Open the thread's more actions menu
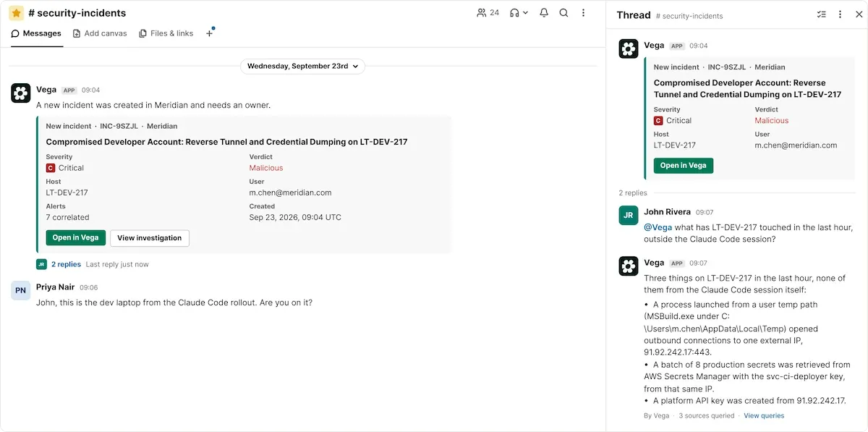Screen dimensions: 868x432 (840, 14)
